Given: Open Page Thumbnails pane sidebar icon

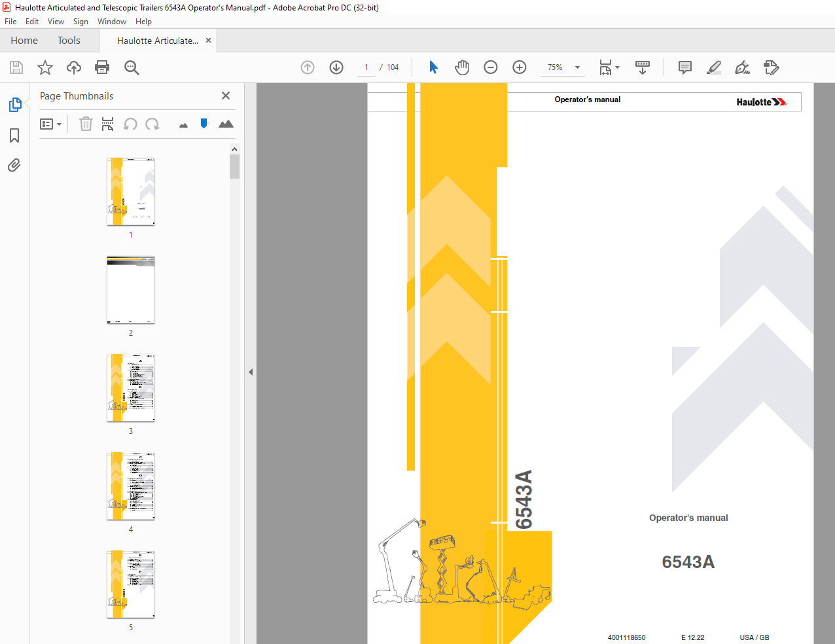Looking at the screenshot, I should (14, 105).
